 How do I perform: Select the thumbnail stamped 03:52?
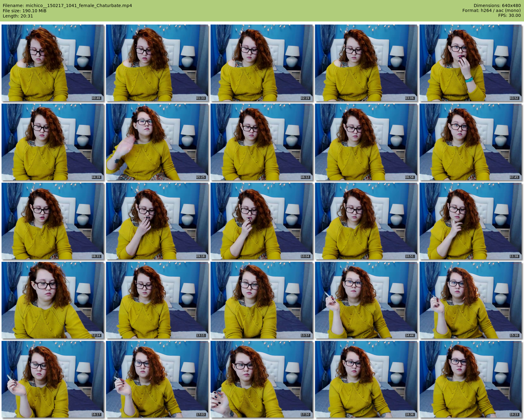pyautogui.click(x=471, y=63)
